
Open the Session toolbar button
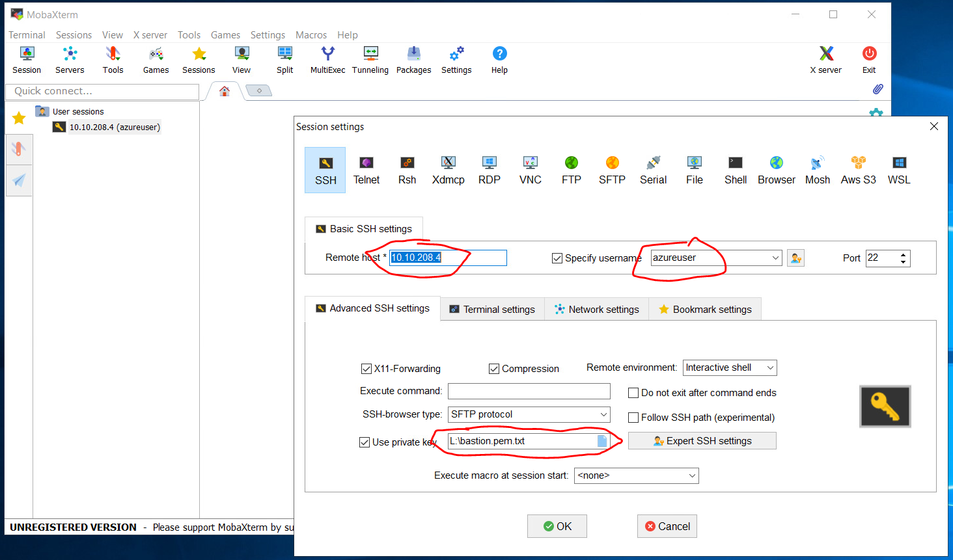coord(27,60)
